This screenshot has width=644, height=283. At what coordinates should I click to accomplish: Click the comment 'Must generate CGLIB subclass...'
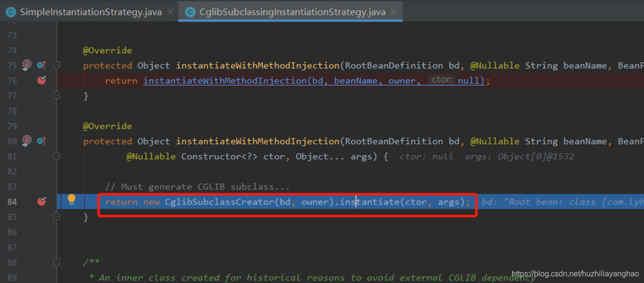click(x=197, y=187)
